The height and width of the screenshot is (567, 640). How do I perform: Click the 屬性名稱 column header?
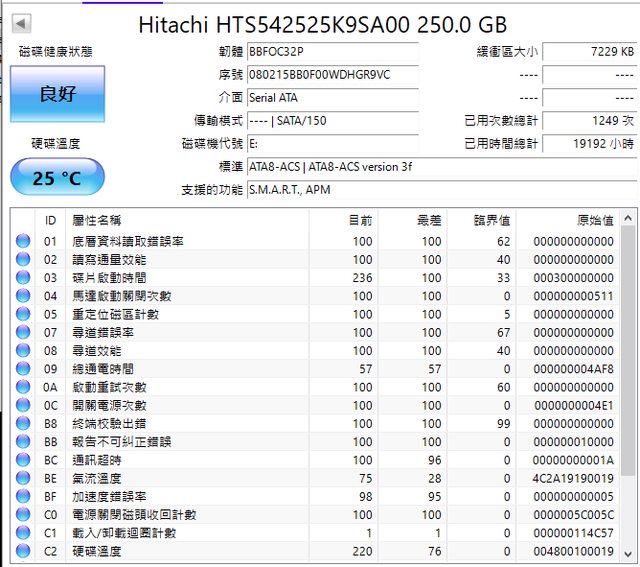tap(97, 220)
